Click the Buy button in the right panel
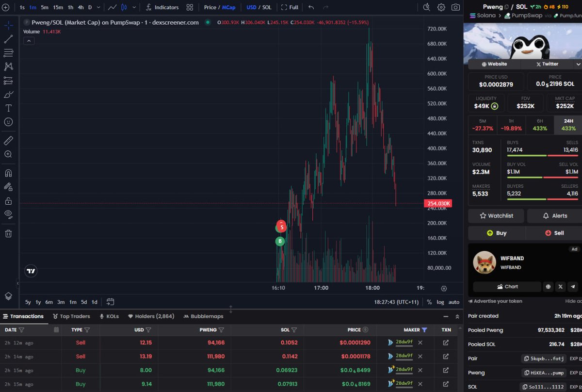This screenshot has height=392, width=582. (x=496, y=233)
